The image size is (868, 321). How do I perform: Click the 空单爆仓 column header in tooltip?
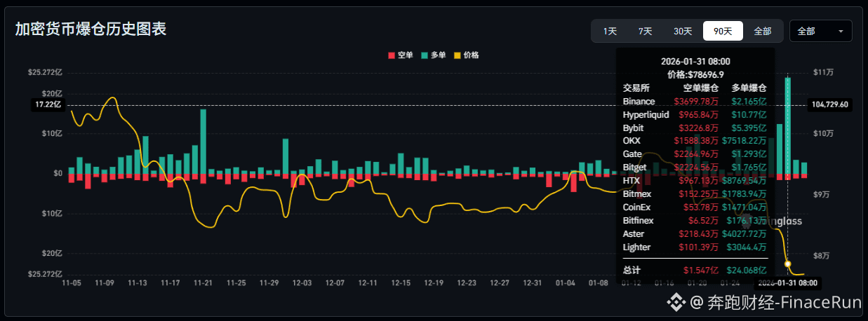(x=702, y=88)
